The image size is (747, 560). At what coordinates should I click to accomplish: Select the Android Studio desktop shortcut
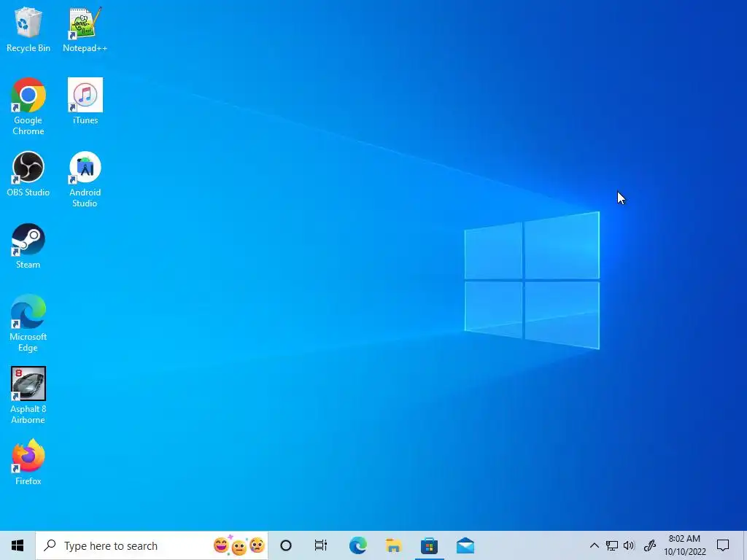[85, 179]
